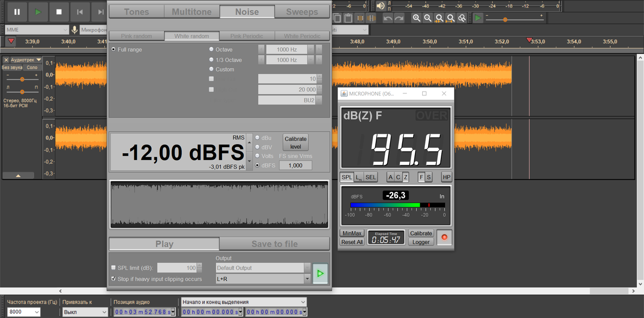Enable the SPL limit checkbox
Viewport: 644px width, 318px height.
(x=113, y=268)
